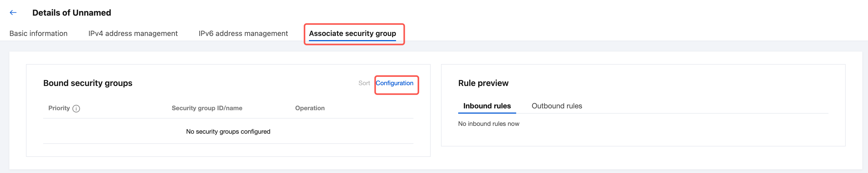Image resolution: width=868 pixels, height=173 pixels.
Task: Click the No security groups configured message
Action: [x=228, y=131]
